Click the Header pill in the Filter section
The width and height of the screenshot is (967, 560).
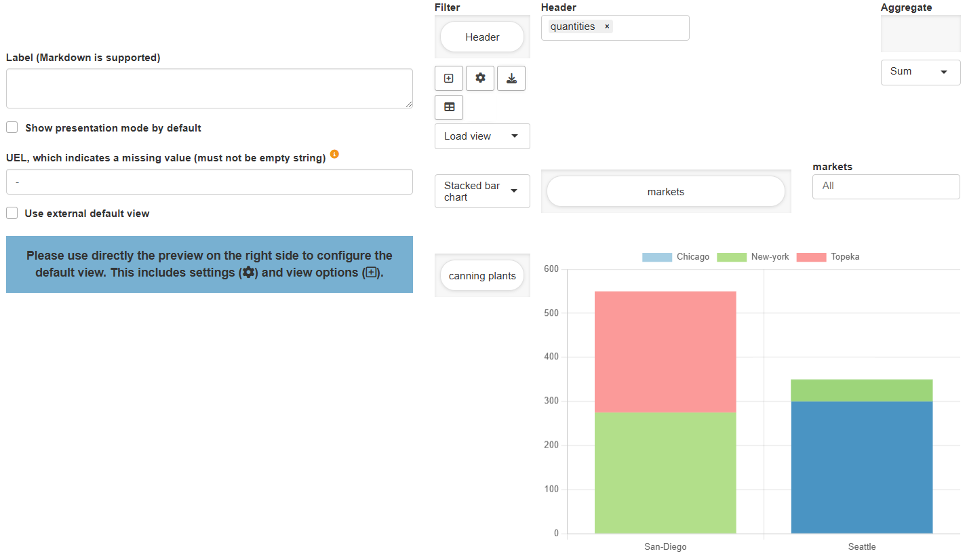[x=482, y=37]
